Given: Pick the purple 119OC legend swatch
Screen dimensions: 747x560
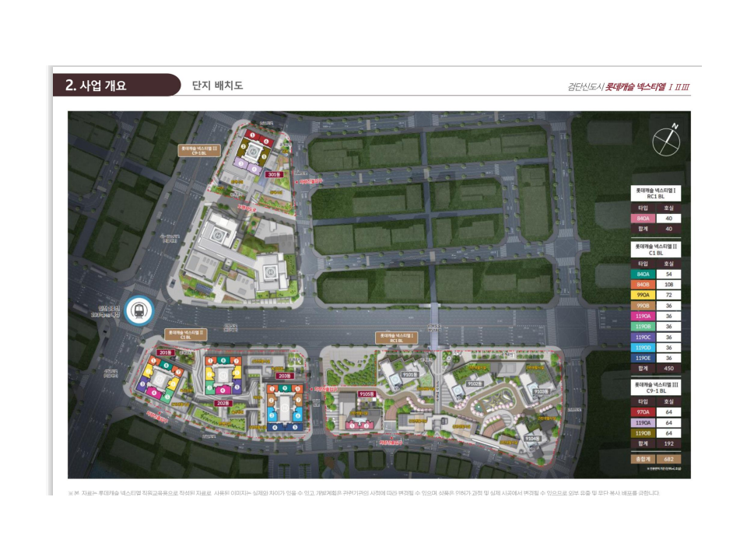Looking at the screenshot, I should [x=644, y=337].
